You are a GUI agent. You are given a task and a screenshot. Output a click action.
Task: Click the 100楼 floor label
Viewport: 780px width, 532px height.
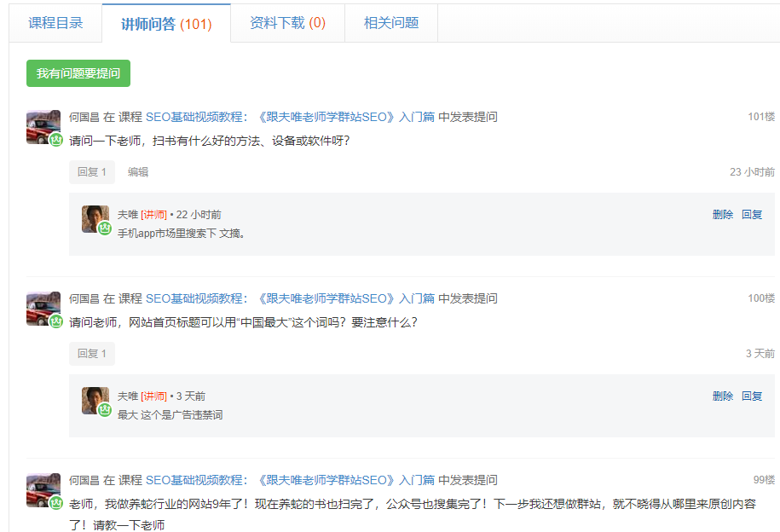(761, 298)
